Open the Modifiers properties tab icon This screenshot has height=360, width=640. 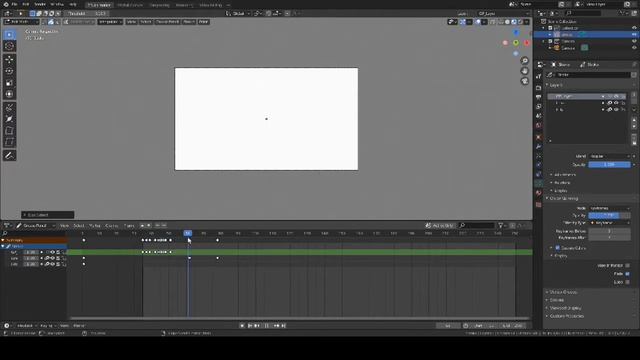tap(538, 147)
